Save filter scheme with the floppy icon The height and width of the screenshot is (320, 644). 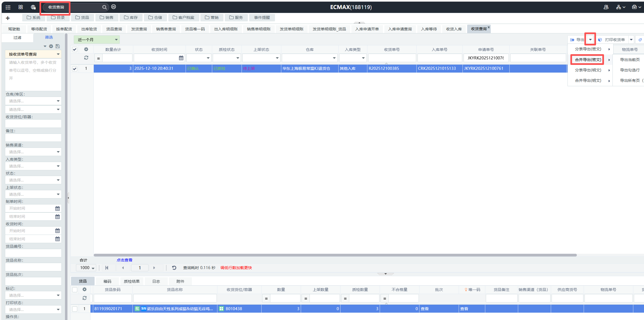click(x=58, y=46)
